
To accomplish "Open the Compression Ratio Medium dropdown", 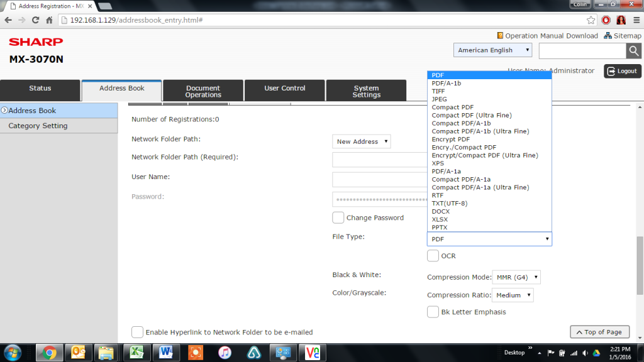I will click(513, 295).
